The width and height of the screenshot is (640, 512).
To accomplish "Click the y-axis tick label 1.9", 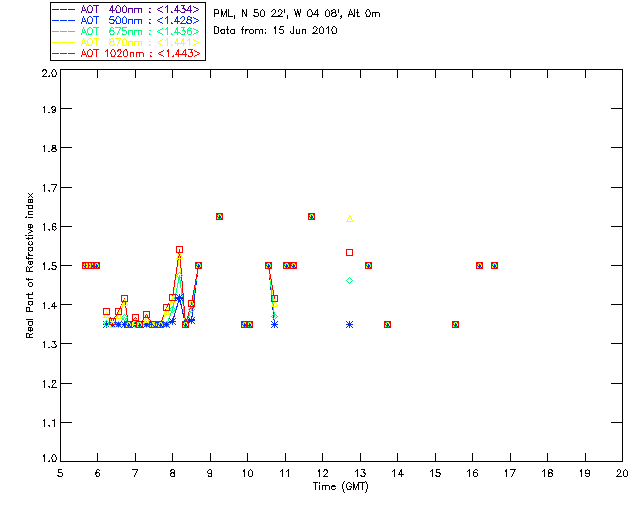I will (49, 109).
